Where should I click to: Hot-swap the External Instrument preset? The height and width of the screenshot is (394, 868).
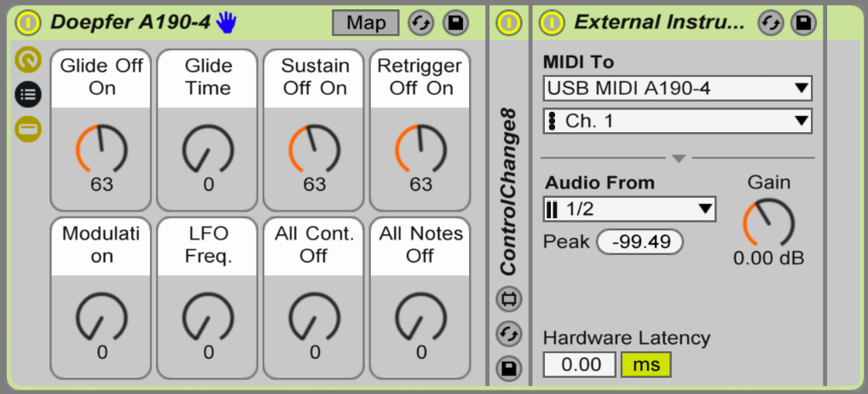click(771, 23)
